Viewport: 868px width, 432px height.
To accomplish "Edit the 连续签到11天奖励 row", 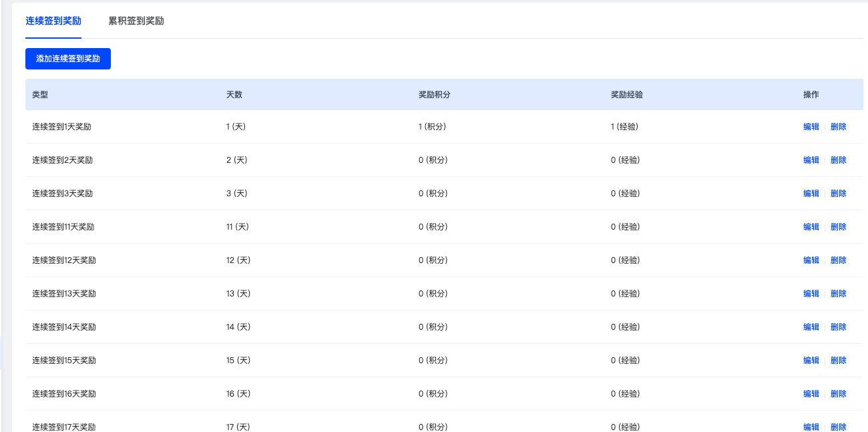I will (811, 227).
